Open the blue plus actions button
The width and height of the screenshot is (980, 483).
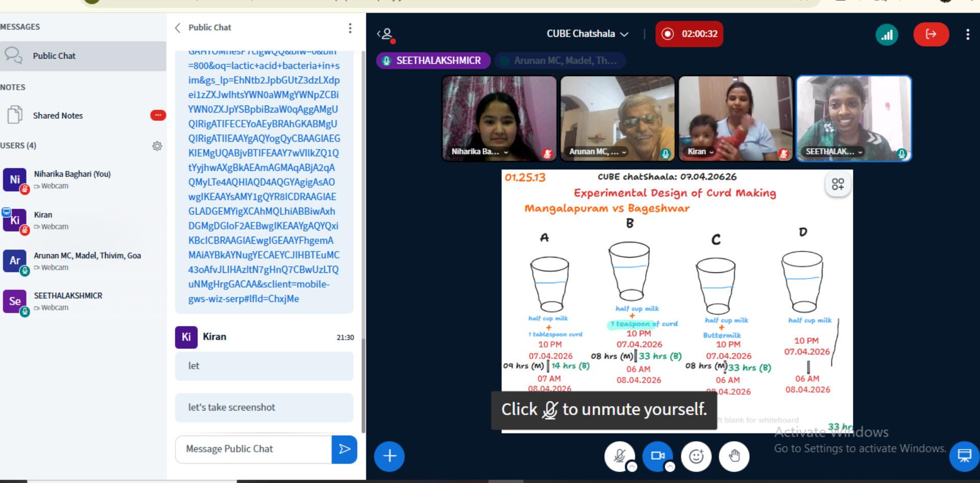(x=389, y=456)
